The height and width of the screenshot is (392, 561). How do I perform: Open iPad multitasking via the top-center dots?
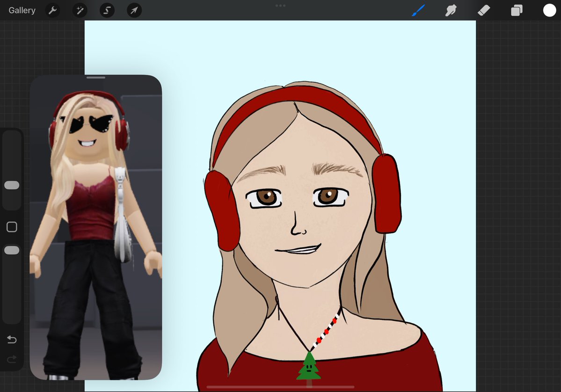280,6
